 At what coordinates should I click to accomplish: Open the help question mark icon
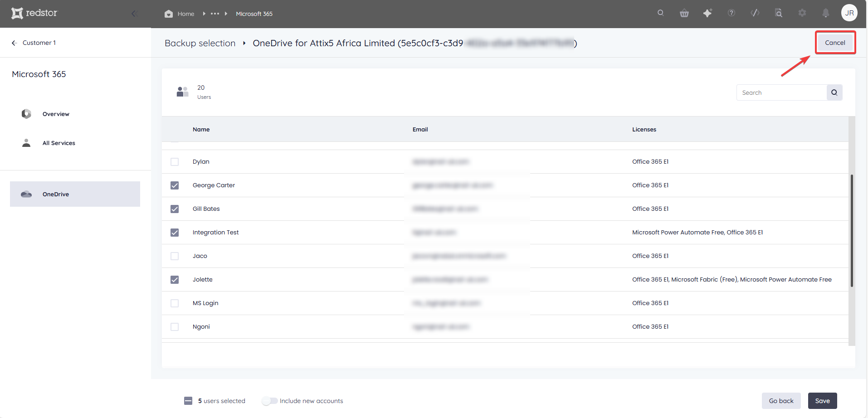click(x=731, y=13)
